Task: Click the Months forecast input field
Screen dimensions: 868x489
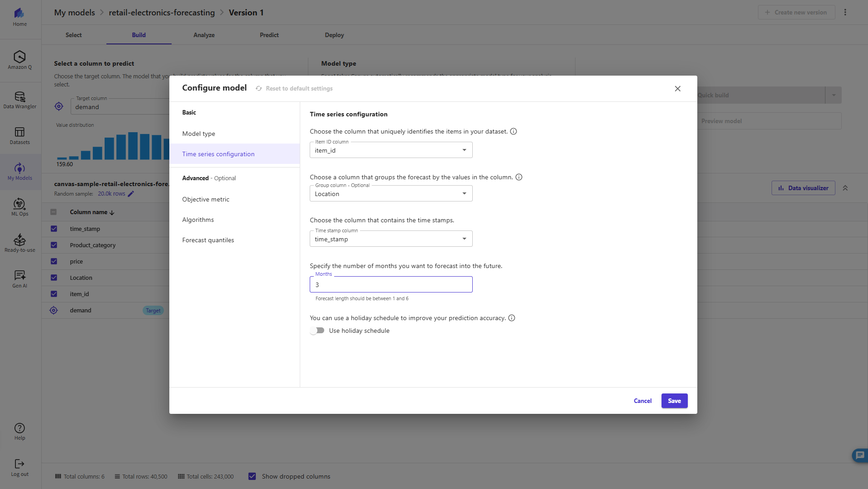Action: 391,285
